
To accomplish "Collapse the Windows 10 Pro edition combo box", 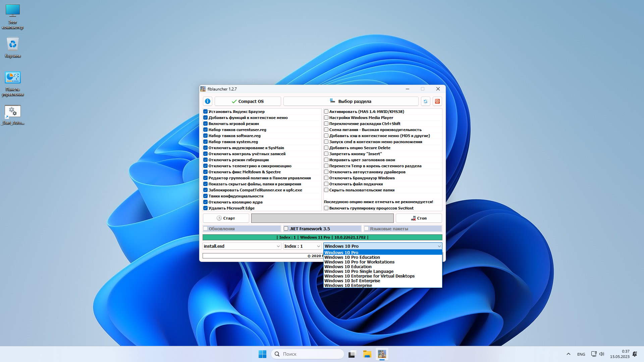I will (439, 246).
